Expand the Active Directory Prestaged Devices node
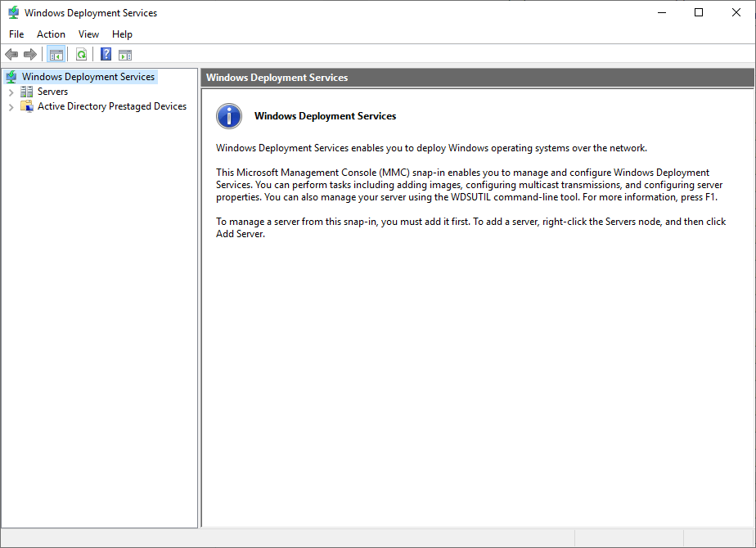756x548 pixels. pos(11,106)
